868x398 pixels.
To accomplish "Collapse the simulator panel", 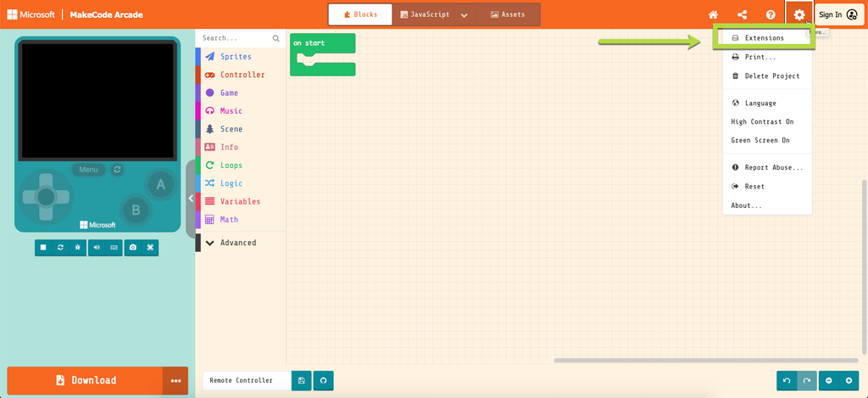I will 191,199.
